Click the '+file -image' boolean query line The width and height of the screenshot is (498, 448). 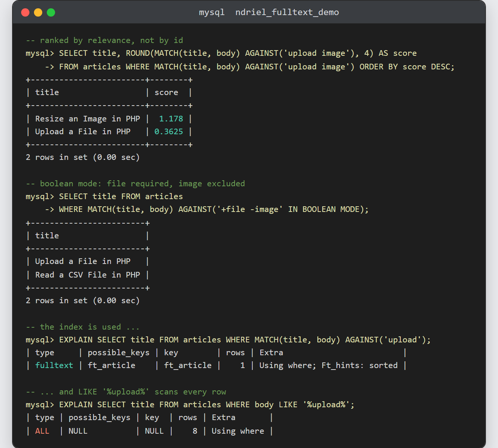tap(206, 209)
